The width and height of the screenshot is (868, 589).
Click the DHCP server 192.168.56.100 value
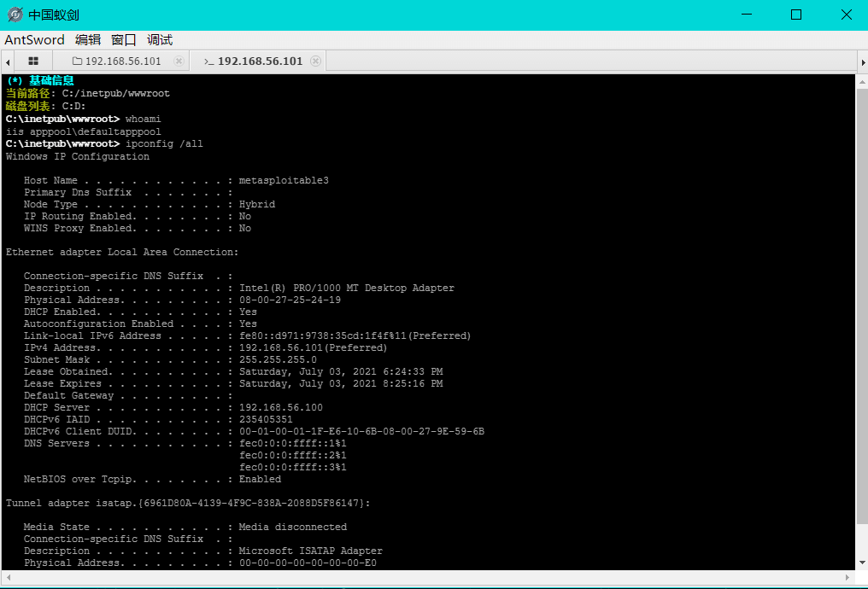281,407
